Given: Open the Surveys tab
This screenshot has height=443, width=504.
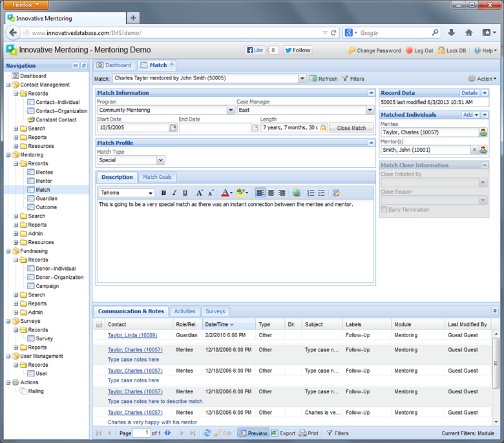Looking at the screenshot, I should tap(215, 311).
